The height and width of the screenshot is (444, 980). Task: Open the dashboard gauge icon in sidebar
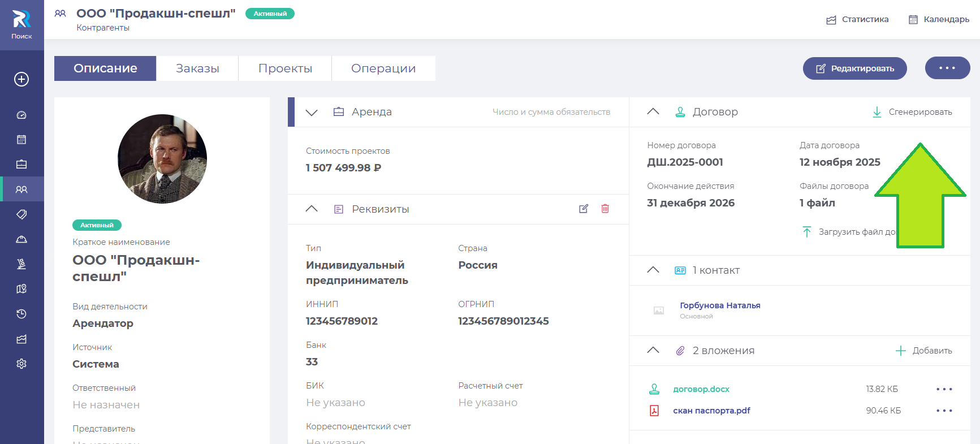[21, 115]
